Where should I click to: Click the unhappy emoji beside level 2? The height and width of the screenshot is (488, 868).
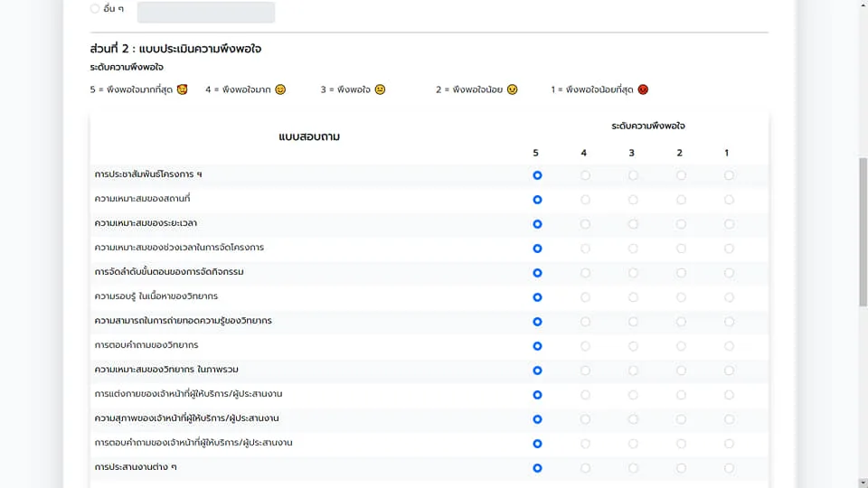(x=512, y=89)
